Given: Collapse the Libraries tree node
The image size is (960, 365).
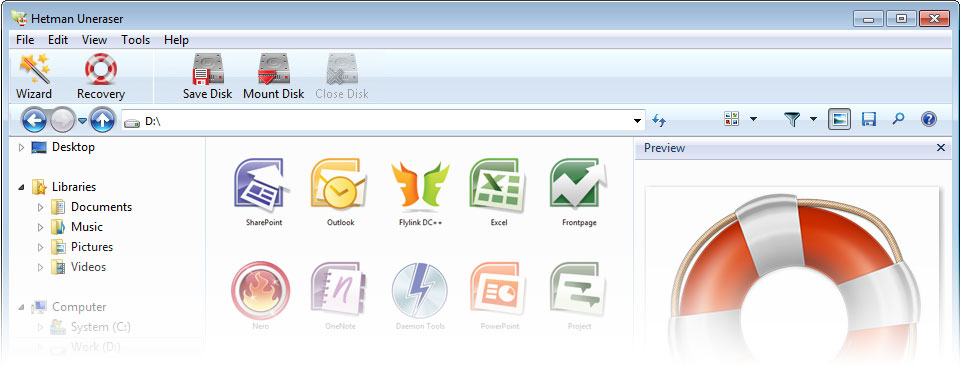Looking at the screenshot, I should (x=22, y=187).
